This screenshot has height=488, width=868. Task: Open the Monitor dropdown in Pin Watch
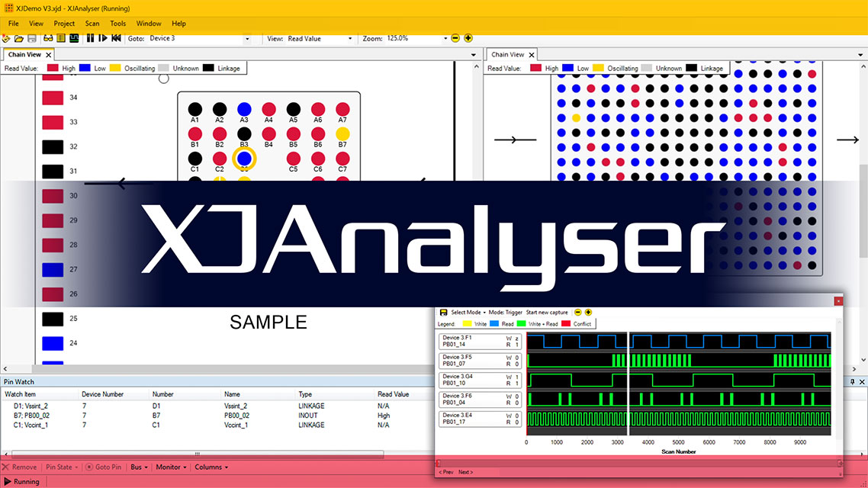point(171,467)
